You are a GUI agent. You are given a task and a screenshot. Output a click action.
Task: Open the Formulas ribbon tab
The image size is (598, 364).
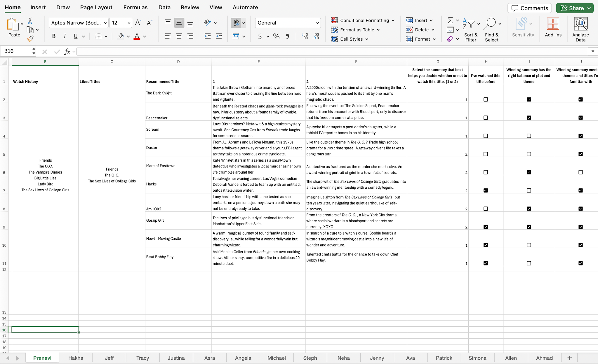[135, 7]
